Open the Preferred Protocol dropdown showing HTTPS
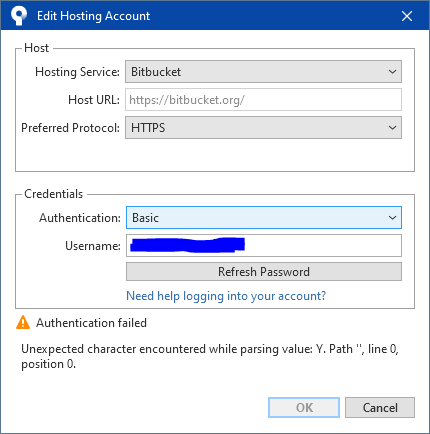This screenshot has height=434, width=430. 263,128
